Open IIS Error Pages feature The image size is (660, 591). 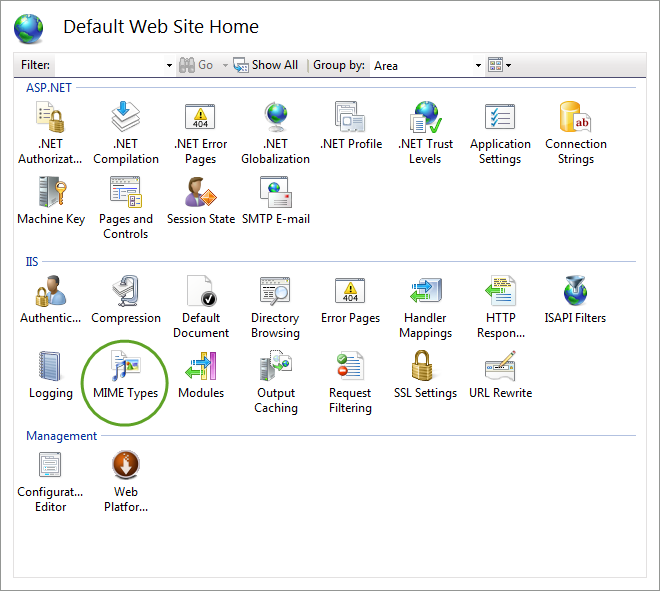click(350, 300)
